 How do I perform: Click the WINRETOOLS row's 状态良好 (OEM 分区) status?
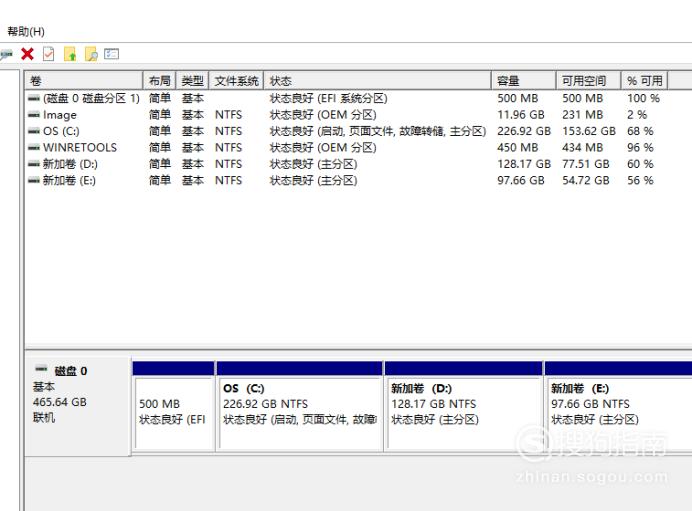point(323,147)
